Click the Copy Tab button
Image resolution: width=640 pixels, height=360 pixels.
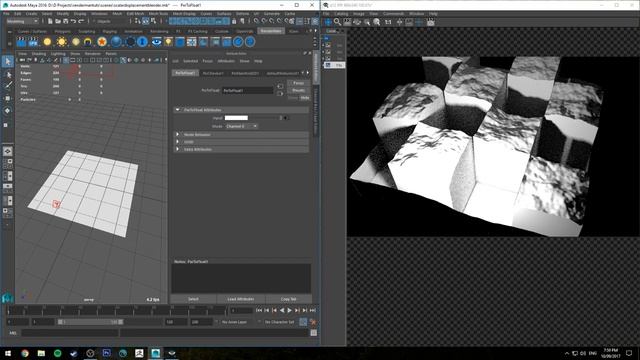click(x=289, y=299)
